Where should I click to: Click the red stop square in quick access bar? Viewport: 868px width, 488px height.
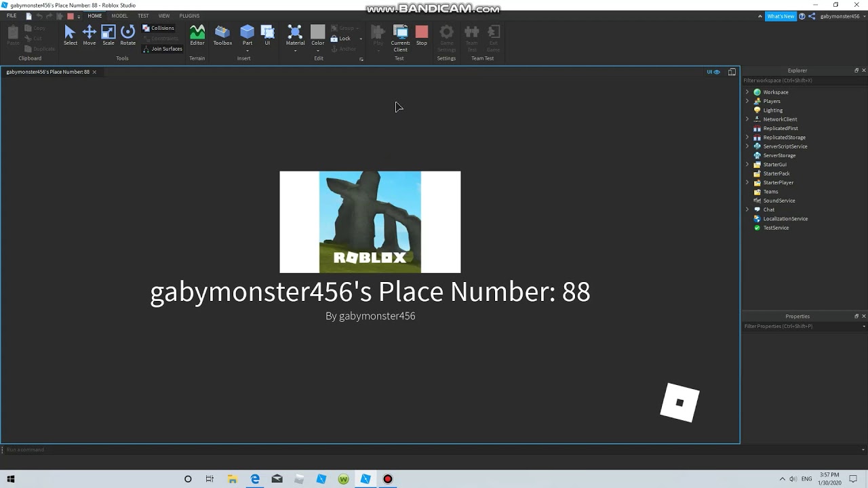point(70,16)
